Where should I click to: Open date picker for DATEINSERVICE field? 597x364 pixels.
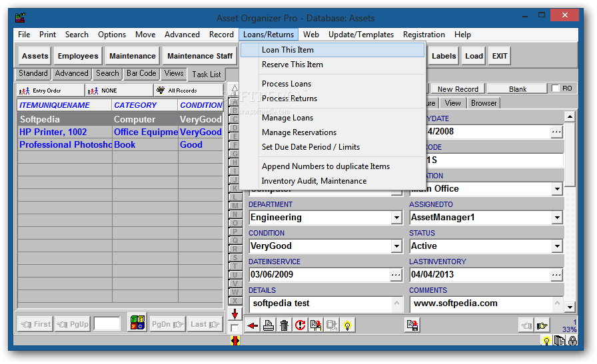[x=396, y=275]
